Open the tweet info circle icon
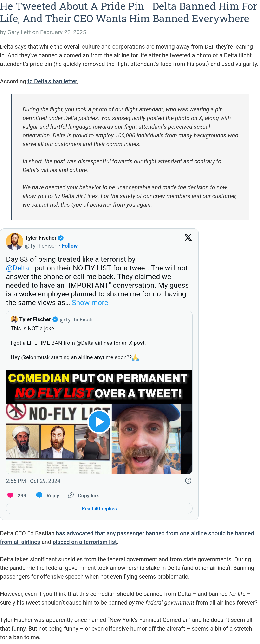The width and height of the screenshot is (260, 644). [x=188, y=480]
